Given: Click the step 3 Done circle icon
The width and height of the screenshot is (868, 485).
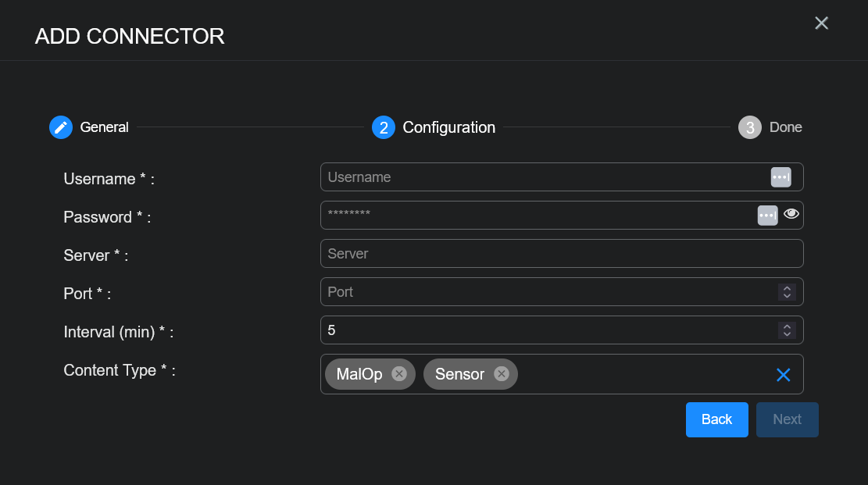Looking at the screenshot, I should pyautogui.click(x=749, y=127).
